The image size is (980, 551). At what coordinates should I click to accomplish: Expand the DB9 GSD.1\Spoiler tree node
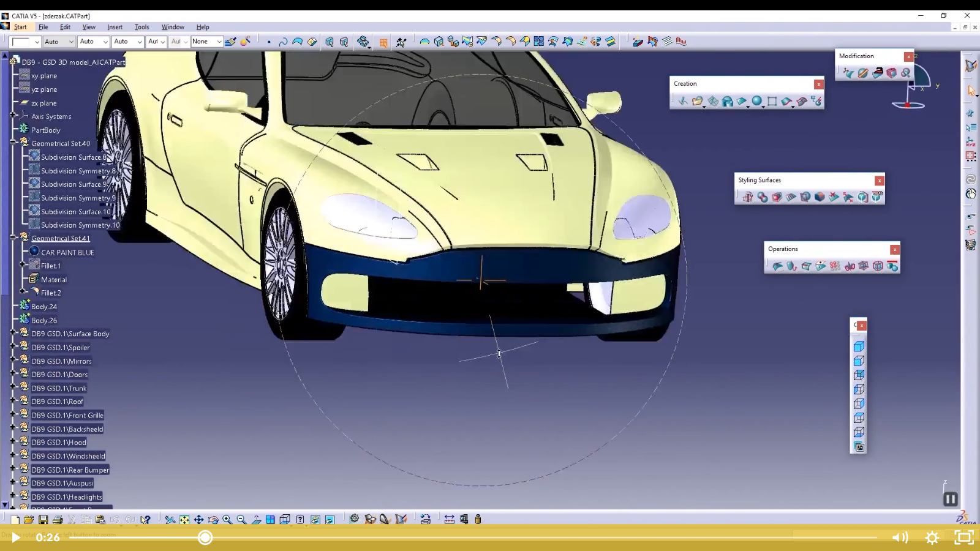point(13,347)
